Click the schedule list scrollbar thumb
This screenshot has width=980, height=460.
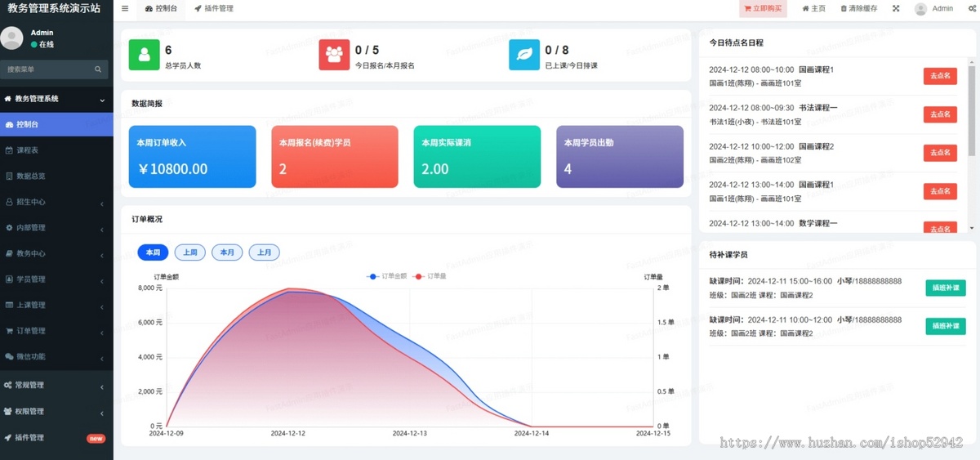tap(972, 111)
